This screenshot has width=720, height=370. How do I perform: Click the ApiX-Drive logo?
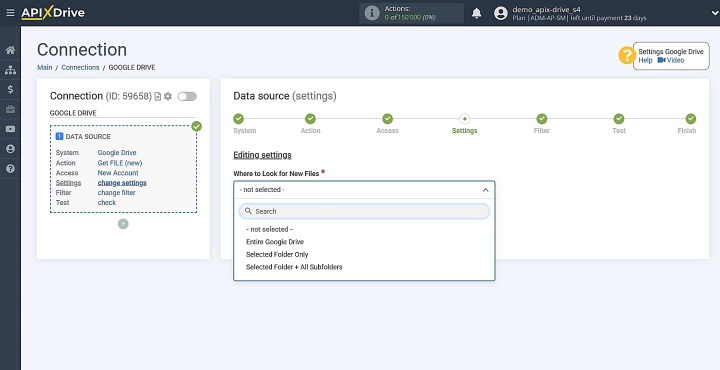(x=53, y=13)
